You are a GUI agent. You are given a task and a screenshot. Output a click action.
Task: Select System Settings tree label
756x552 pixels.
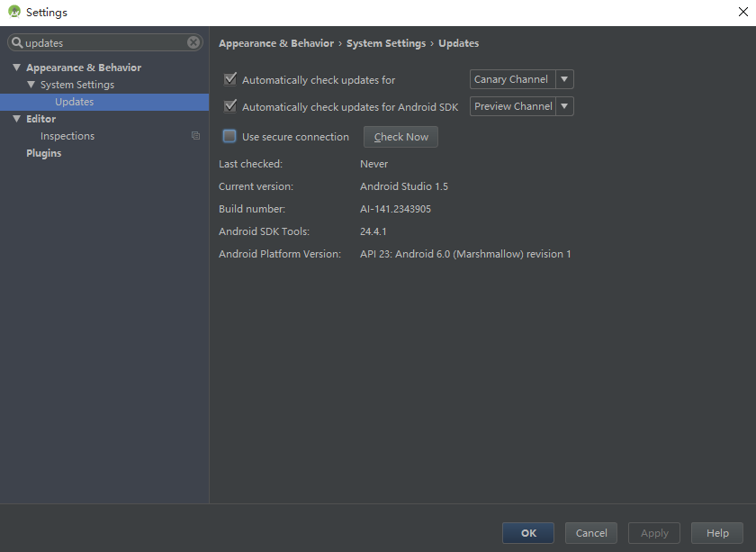point(77,85)
